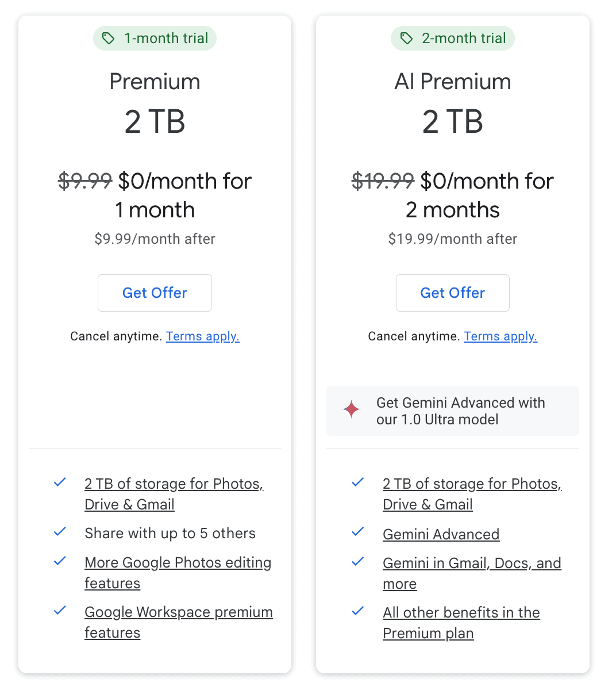
Task: Click checkmark beside Gemini Advanced feature
Action: pos(357,532)
